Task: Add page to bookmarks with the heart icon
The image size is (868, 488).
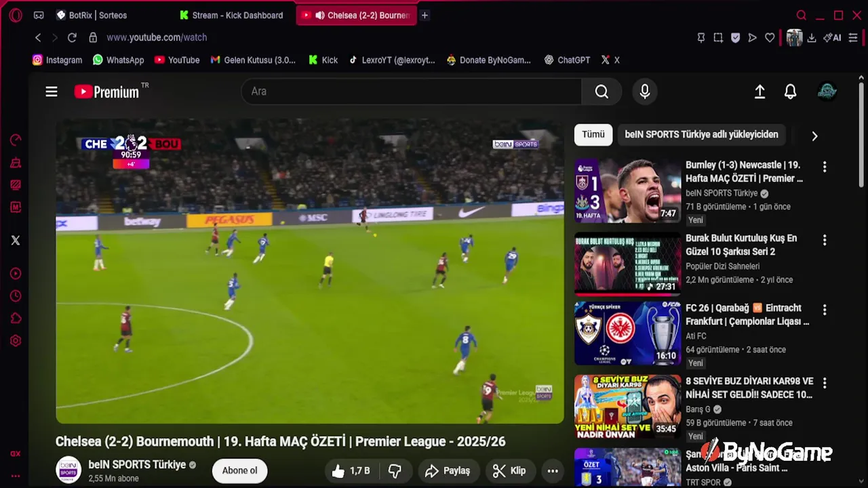Action: [770, 38]
